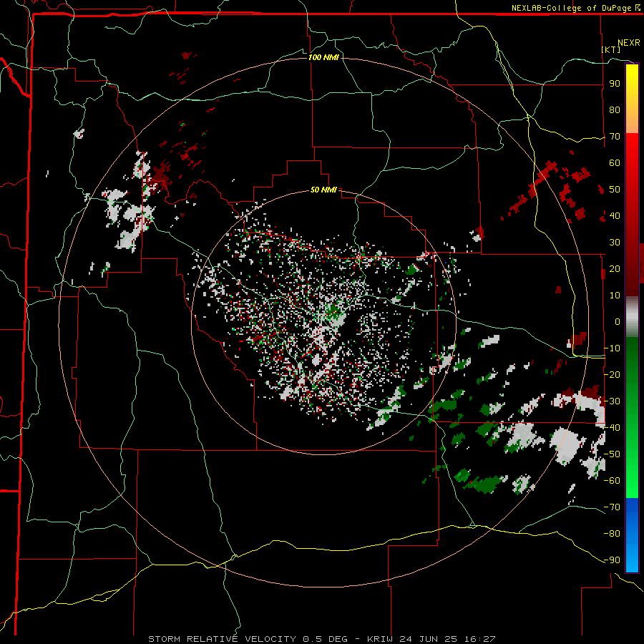
Task: Pick the bright green segment near -60 knots
Action: click(x=632, y=477)
